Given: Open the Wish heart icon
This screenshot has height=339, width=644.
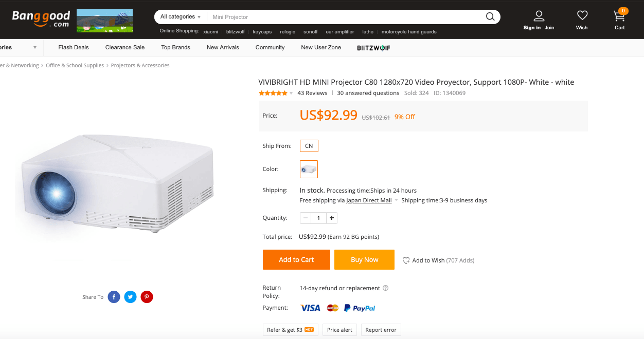Looking at the screenshot, I should [x=582, y=16].
